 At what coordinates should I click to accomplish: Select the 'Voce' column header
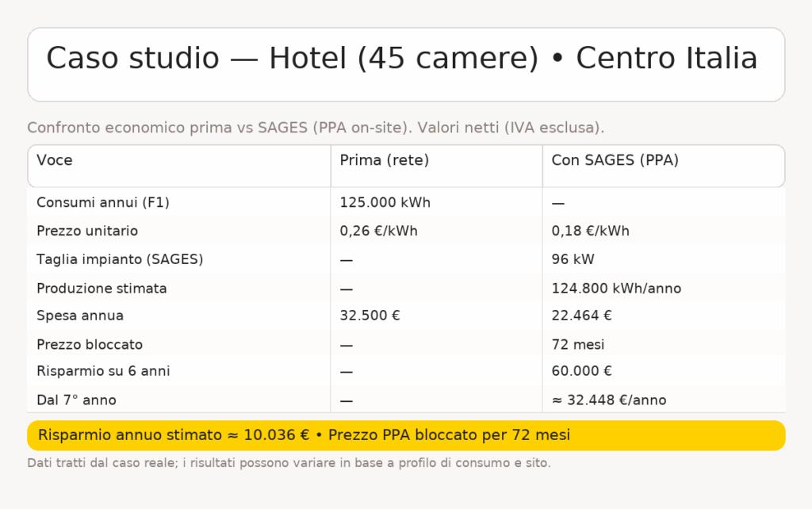click(55, 160)
